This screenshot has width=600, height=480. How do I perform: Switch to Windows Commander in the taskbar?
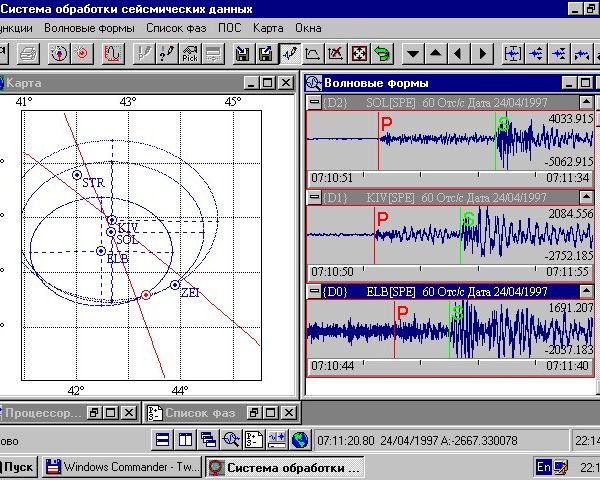[120, 467]
